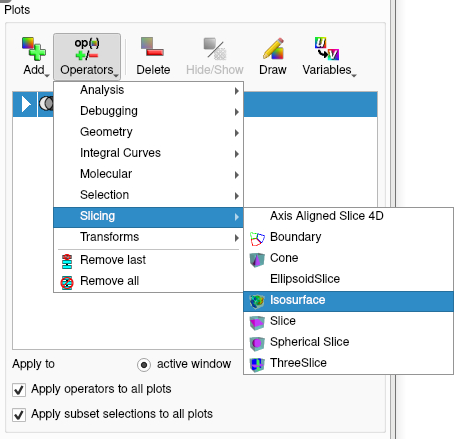Screen dimensions: 459x439
Task: Open the Variables icon menu
Action: (327, 49)
